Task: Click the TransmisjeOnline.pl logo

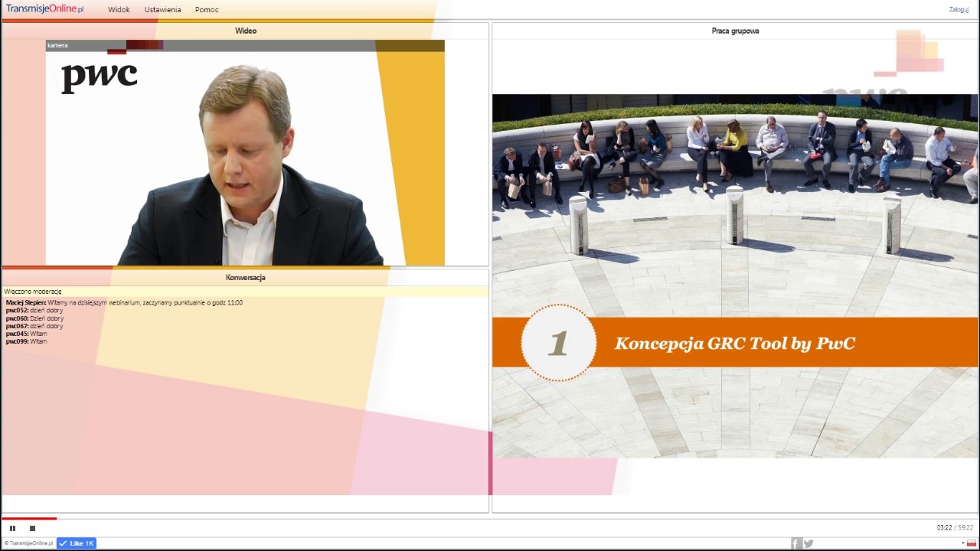Action: click(x=45, y=9)
